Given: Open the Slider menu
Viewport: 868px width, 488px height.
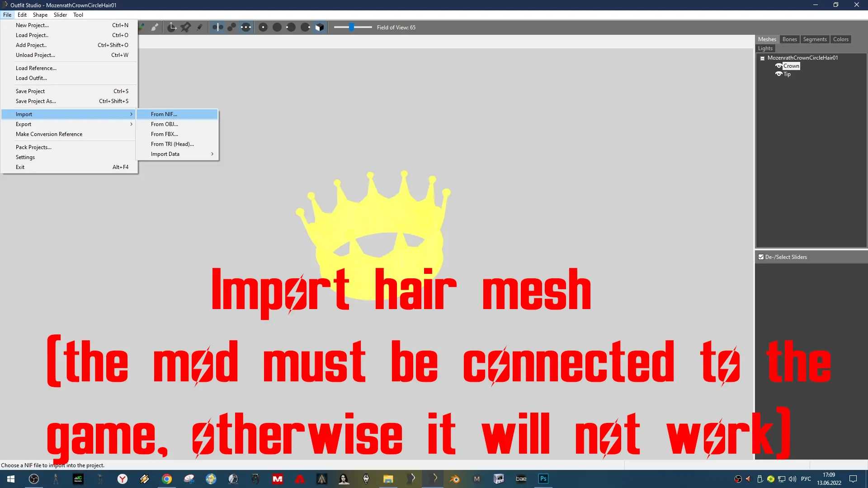Looking at the screenshot, I should click(60, 15).
